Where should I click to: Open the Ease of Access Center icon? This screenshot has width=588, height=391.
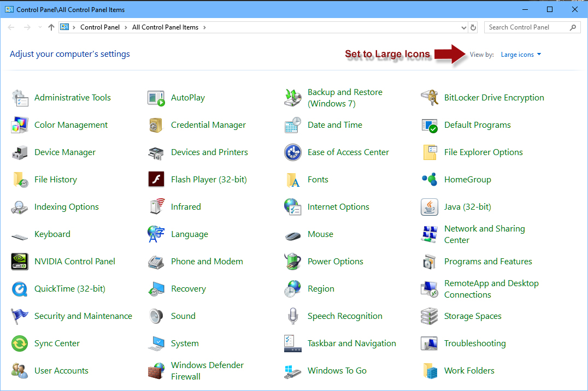(x=293, y=152)
